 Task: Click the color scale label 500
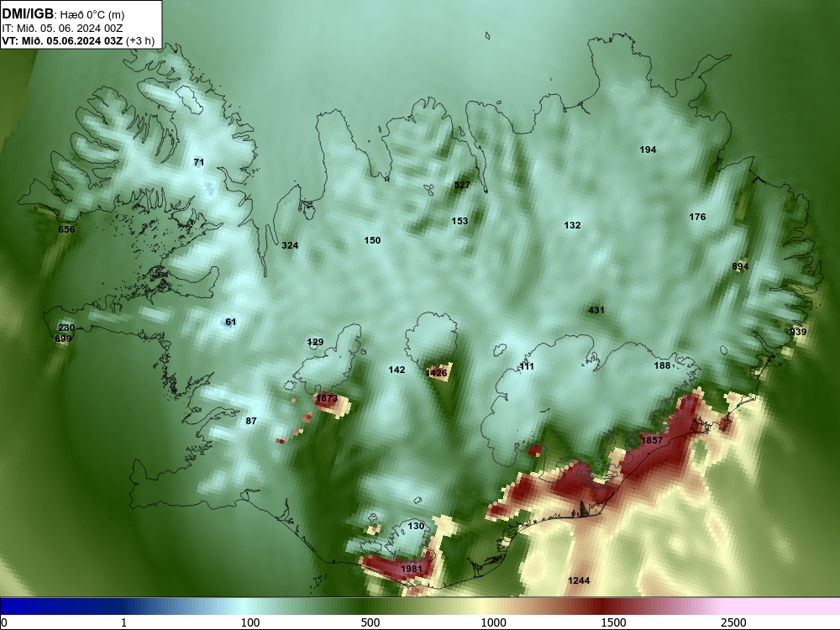click(x=370, y=622)
